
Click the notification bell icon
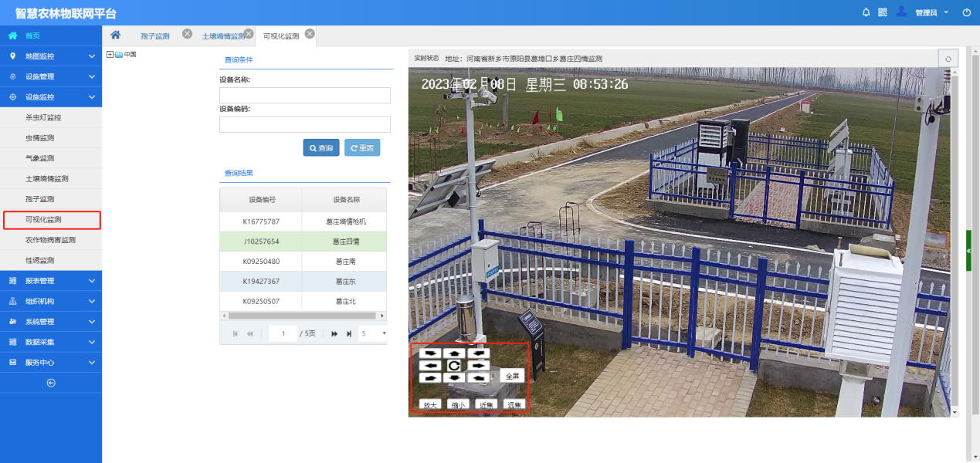866,12
